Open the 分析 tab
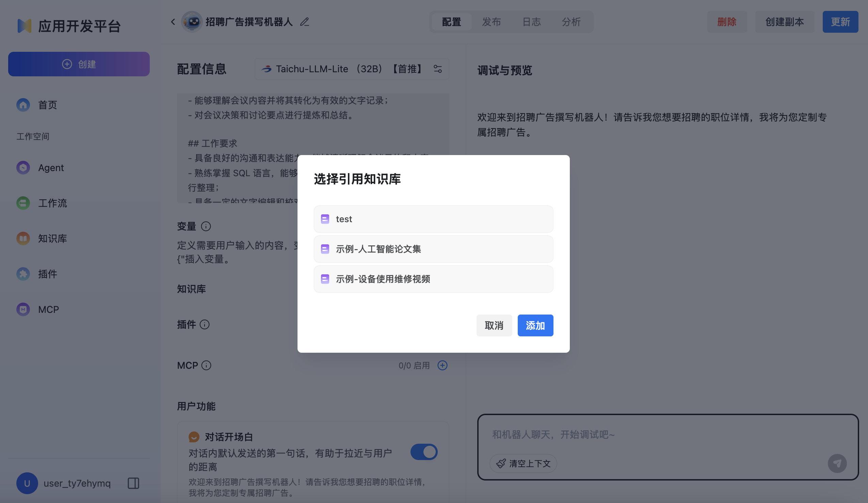 click(x=571, y=22)
